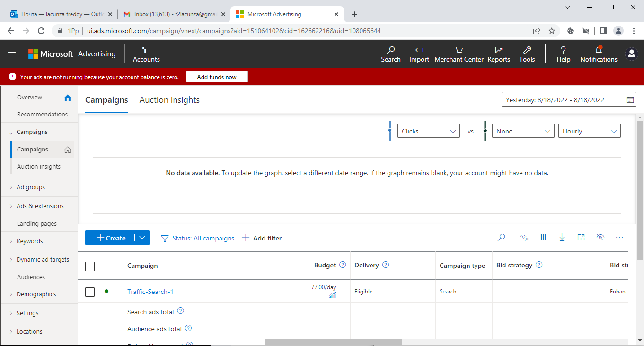Screen dimensions: 644x346
Task: Click the table search magnifier icon
Action: click(501, 238)
